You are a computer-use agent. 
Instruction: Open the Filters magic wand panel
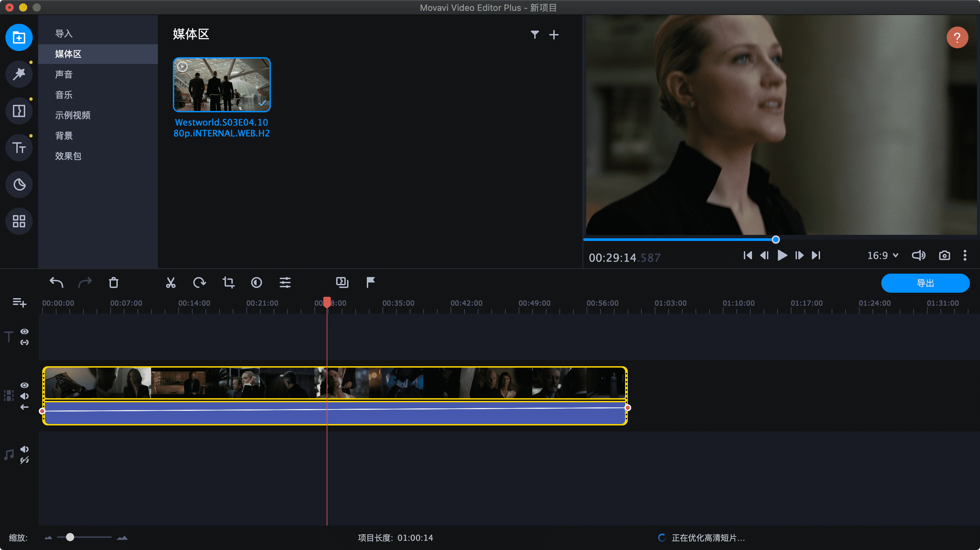click(x=19, y=74)
